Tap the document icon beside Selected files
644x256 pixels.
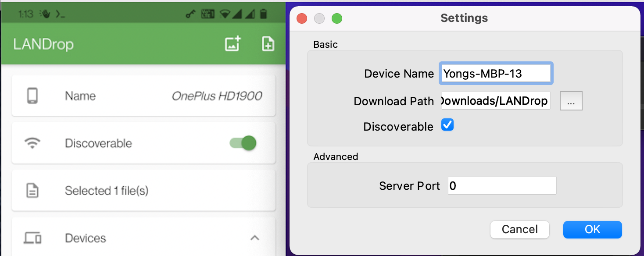point(32,191)
